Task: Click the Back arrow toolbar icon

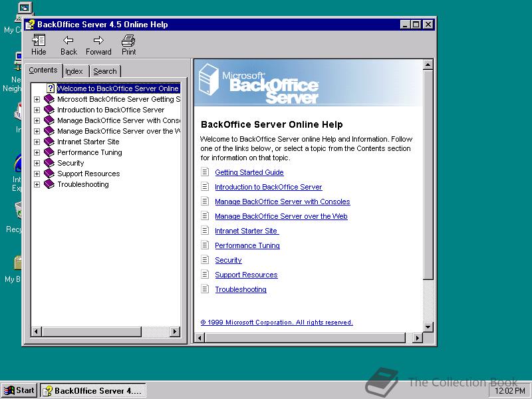Action: 68,41
